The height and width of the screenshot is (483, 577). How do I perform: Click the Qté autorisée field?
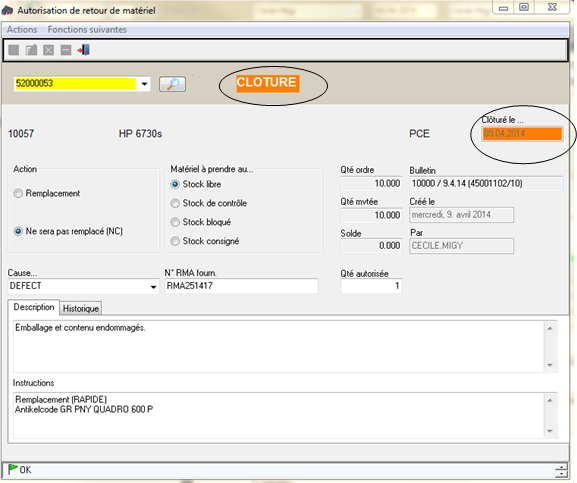tap(371, 286)
